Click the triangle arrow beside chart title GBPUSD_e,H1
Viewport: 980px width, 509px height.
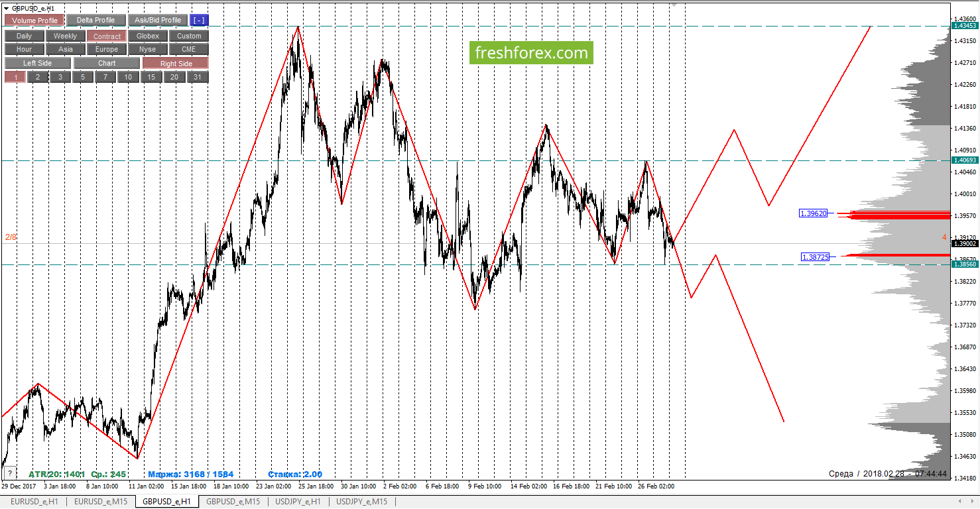pyautogui.click(x=6, y=9)
